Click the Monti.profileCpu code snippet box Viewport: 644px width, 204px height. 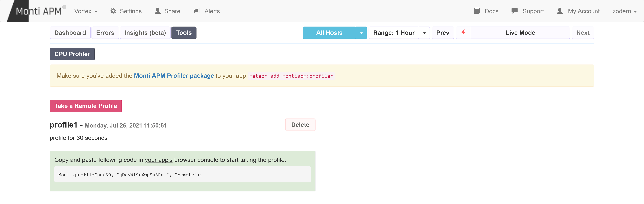(182, 175)
